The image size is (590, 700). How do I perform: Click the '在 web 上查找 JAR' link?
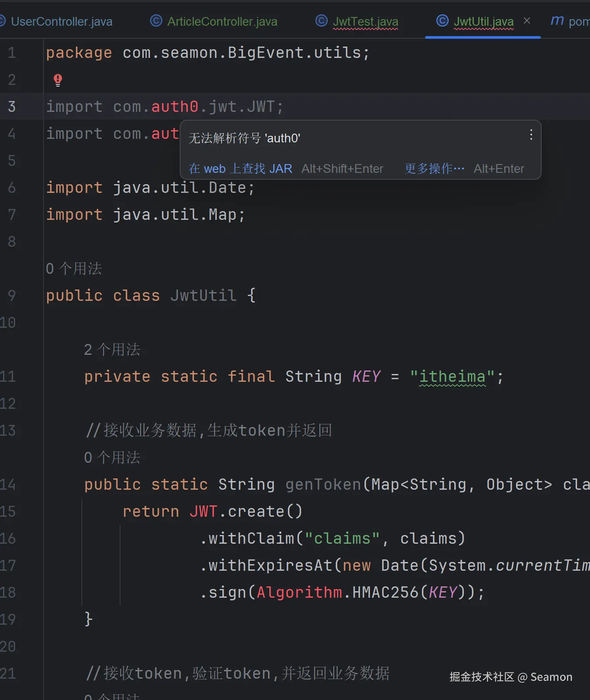click(x=241, y=168)
